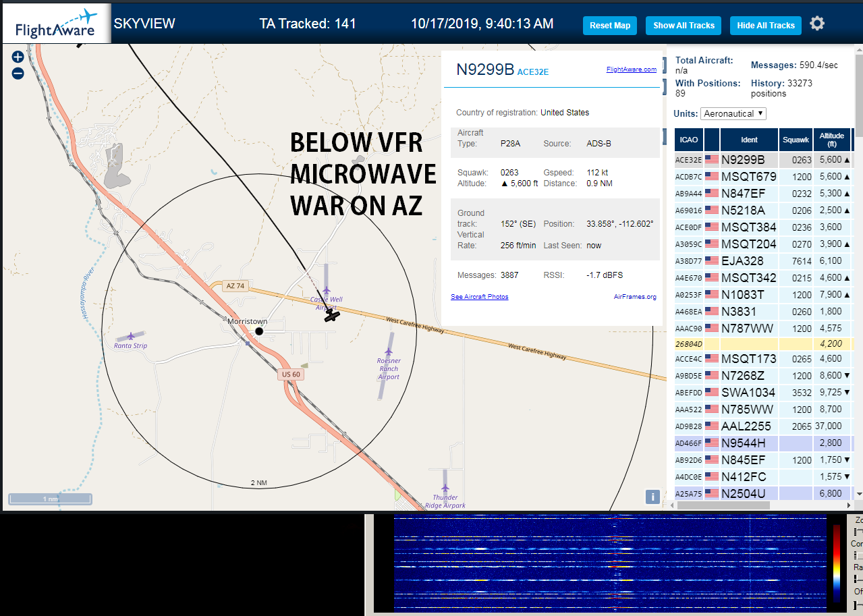Open the See Aircraft Photos link

[x=480, y=297]
